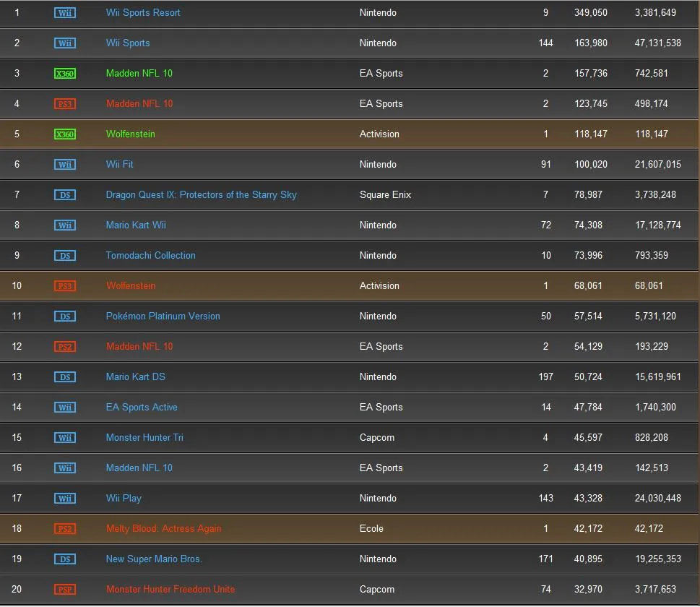The width and height of the screenshot is (700, 607).
Task: Open the Wii Sports game link
Action: [x=128, y=43]
